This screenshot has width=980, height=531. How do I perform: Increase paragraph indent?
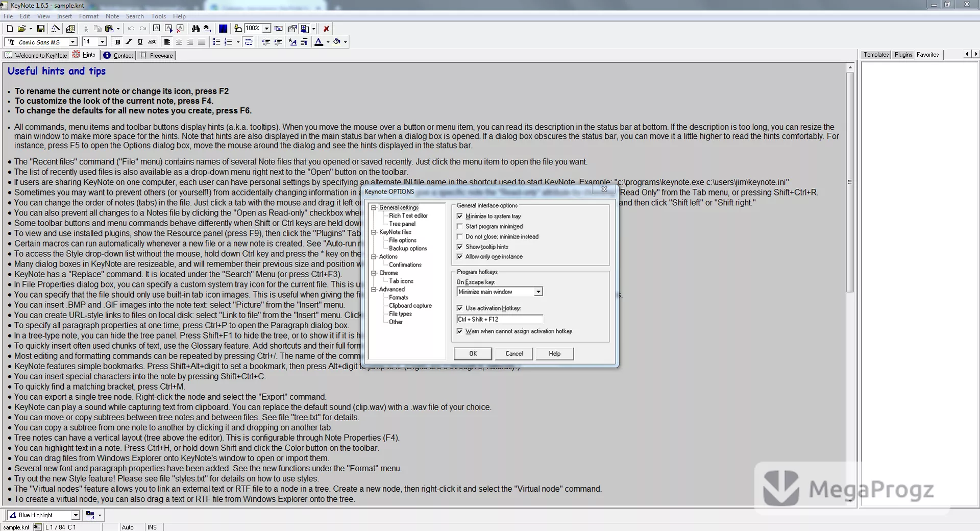[278, 42]
